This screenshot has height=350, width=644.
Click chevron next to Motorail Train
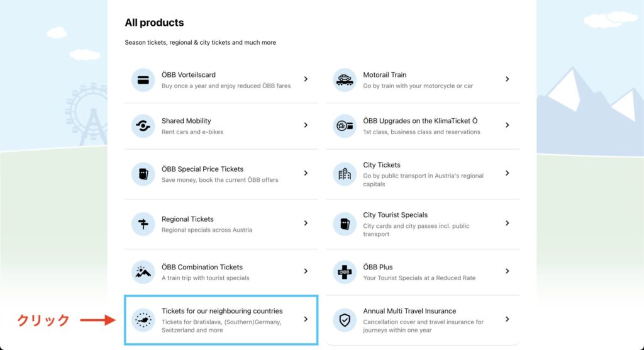pos(507,79)
